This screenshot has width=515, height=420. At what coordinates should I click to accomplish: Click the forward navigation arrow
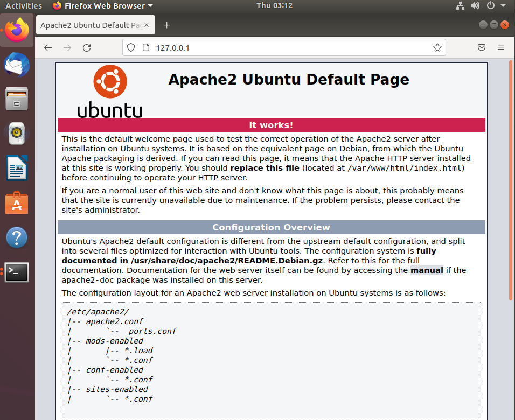[67, 48]
